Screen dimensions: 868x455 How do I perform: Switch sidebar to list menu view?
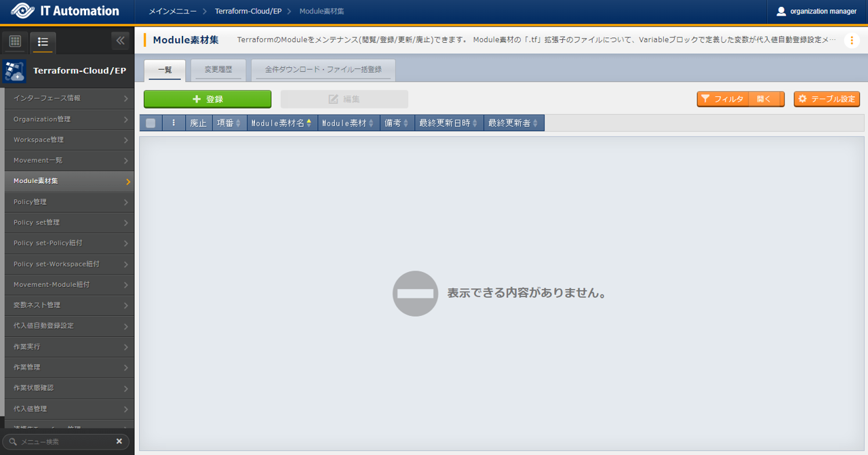coord(43,41)
